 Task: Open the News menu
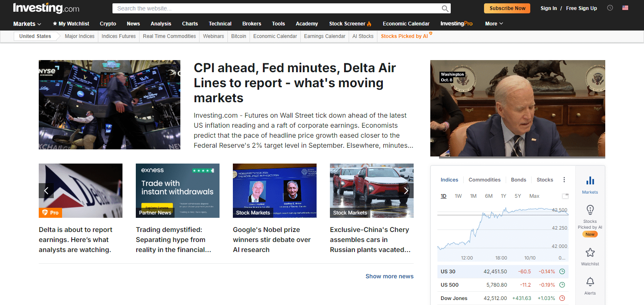(x=133, y=24)
